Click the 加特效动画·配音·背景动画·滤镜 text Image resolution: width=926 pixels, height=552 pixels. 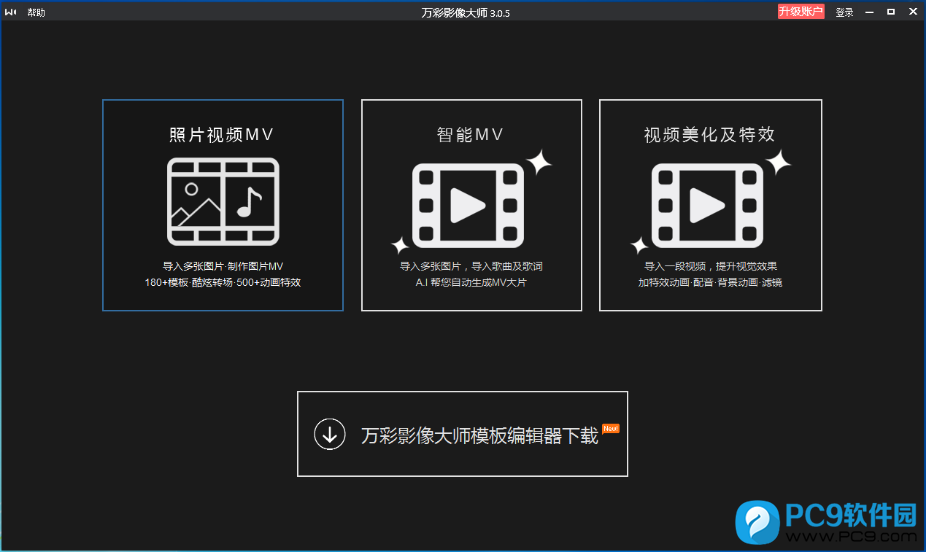click(710, 283)
